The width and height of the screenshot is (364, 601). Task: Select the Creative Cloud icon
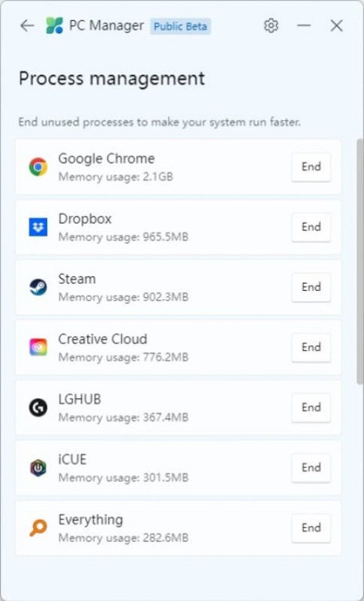pos(38,347)
